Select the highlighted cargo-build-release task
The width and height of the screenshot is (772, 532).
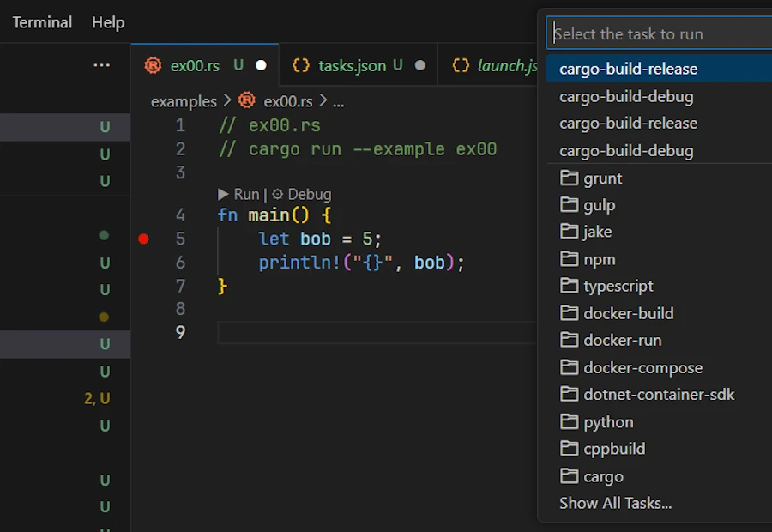pos(659,69)
